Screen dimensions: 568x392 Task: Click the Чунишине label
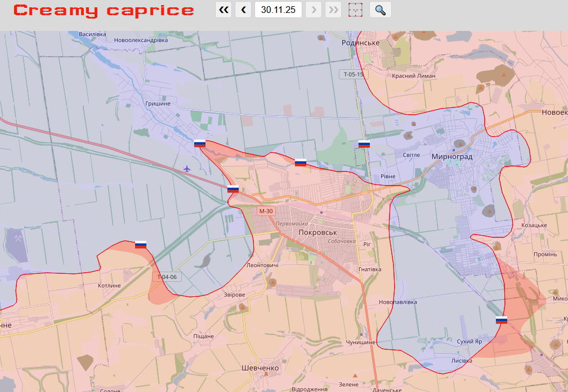pyautogui.click(x=360, y=342)
